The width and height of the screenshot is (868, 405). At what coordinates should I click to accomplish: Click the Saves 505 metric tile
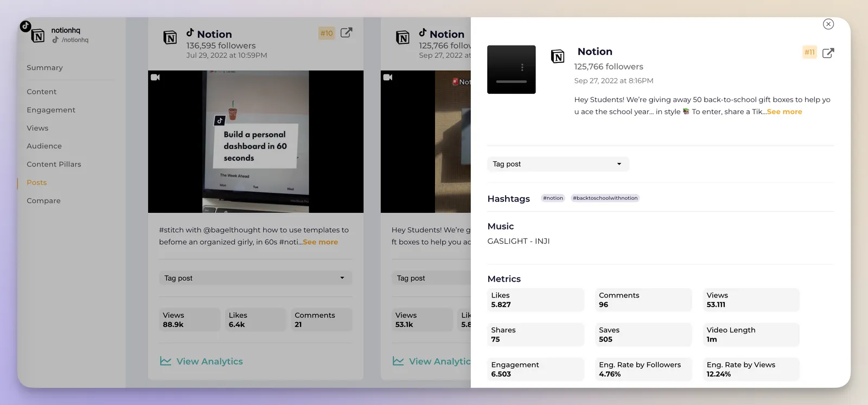(x=643, y=334)
